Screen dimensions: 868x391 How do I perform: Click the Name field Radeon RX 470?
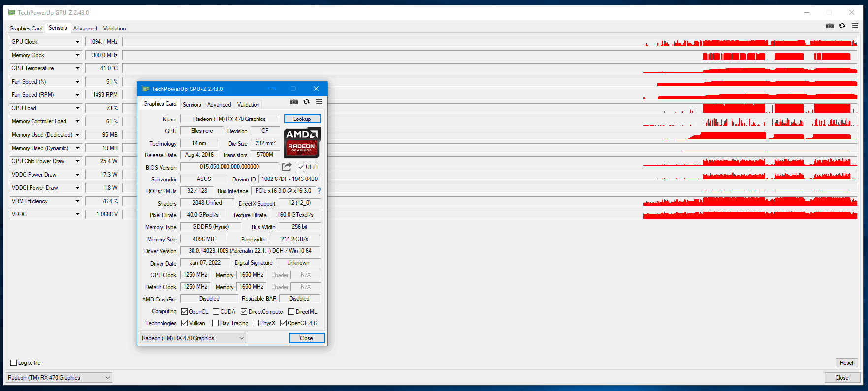pyautogui.click(x=229, y=119)
